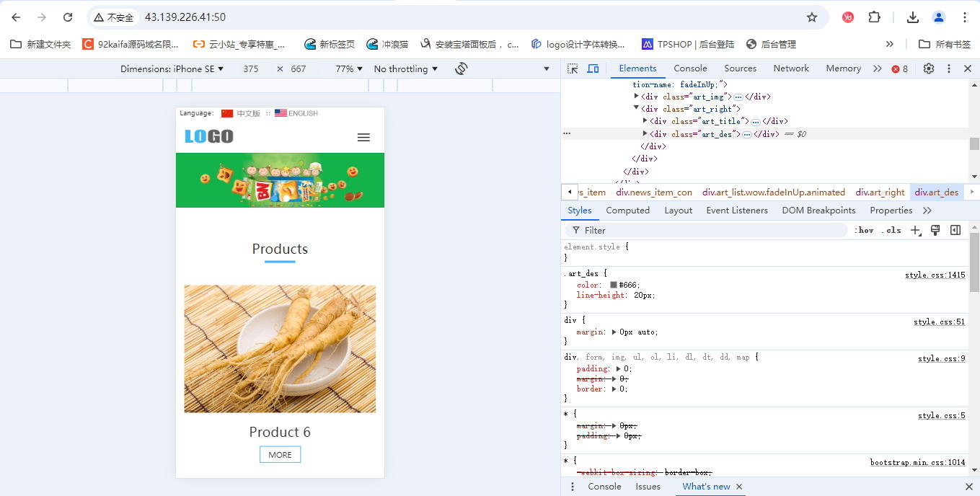Viewport: 980px width, 496px height.
Task: Toggle the device toolbar icon
Action: point(593,68)
